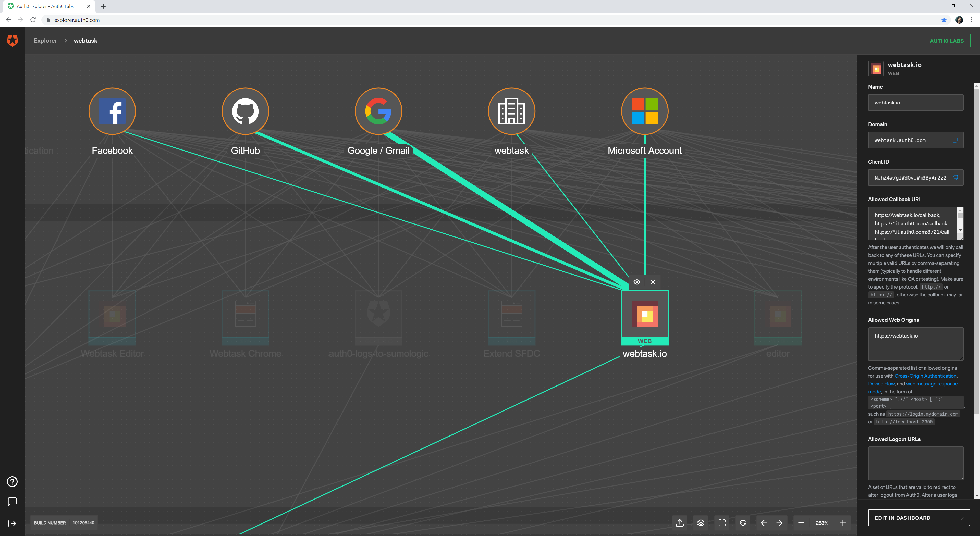Click the Auth0 logo in the sidebar
This screenshot has height=536, width=980.
point(12,40)
